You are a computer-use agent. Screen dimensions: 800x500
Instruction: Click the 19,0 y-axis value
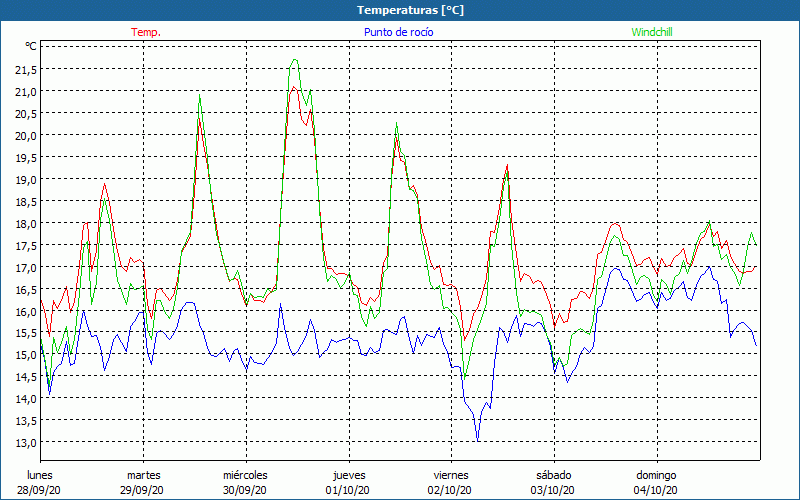[26, 180]
